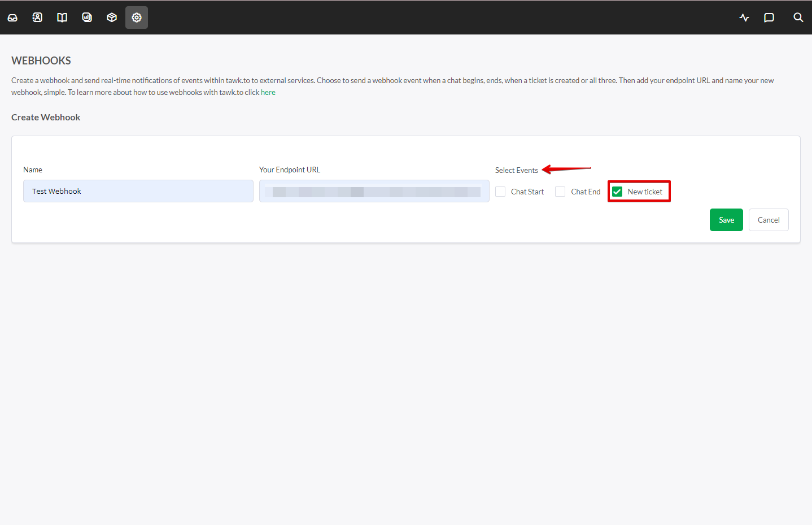Open the Contacts icon in top bar
Viewport: 812px width, 525px height.
[37, 18]
